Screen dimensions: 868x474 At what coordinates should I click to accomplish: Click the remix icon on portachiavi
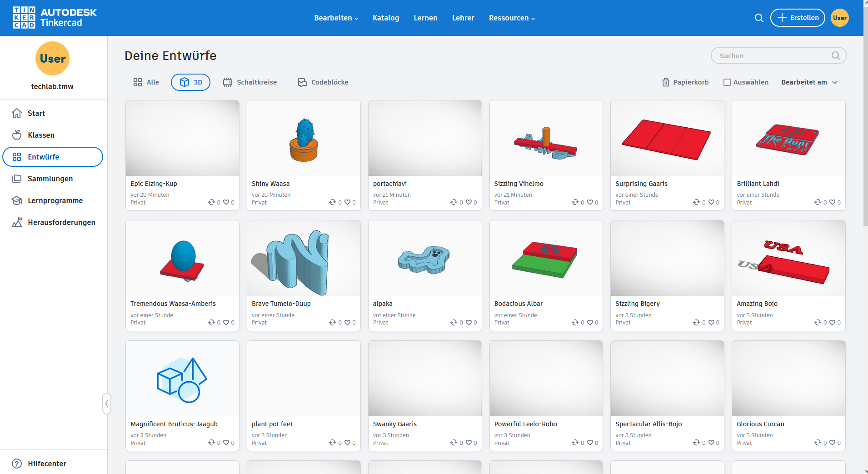tap(454, 202)
